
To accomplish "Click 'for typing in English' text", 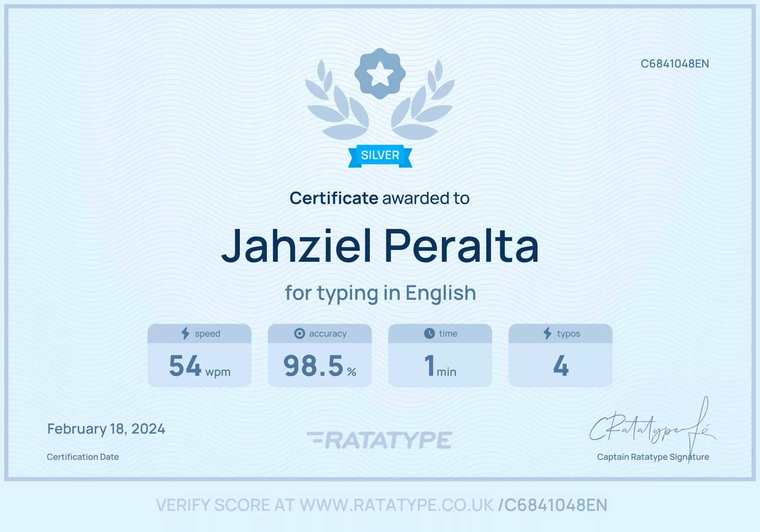I will 380,293.
